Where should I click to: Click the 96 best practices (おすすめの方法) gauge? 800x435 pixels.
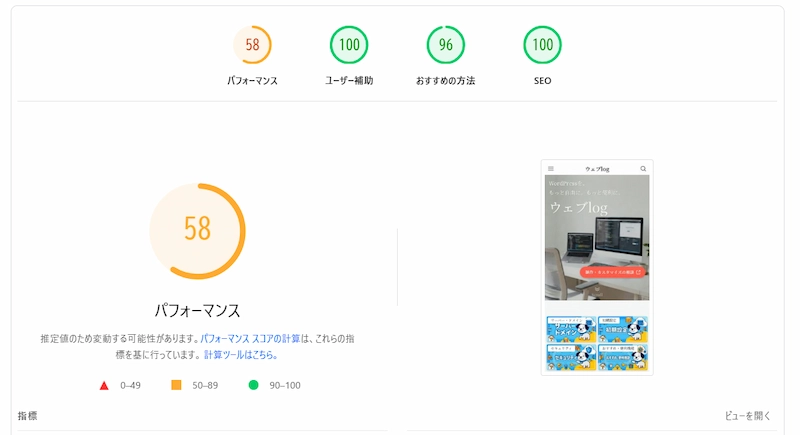[x=445, y=45]
